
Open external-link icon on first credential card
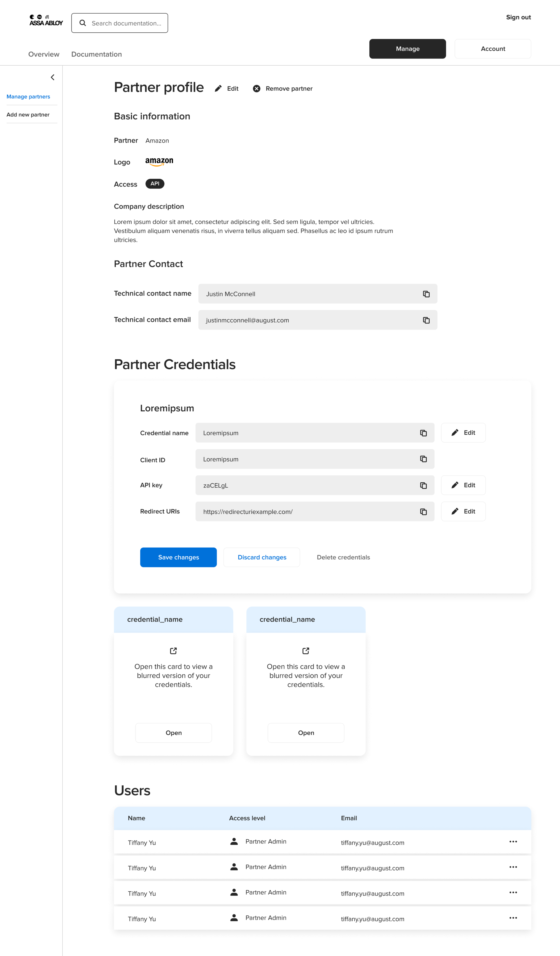(x=173, y=651)
